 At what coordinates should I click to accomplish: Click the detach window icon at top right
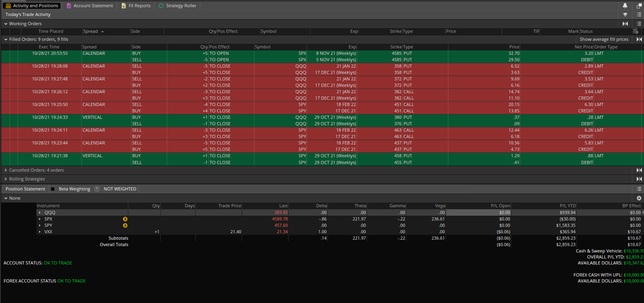pos(639,6)
